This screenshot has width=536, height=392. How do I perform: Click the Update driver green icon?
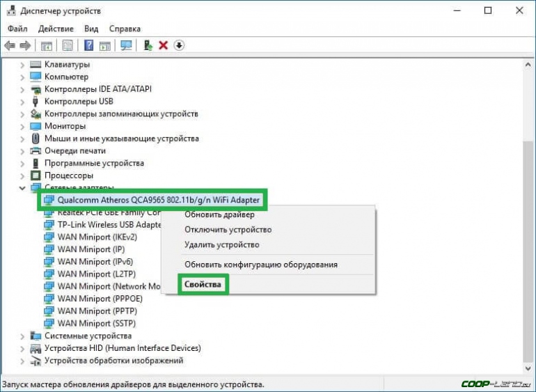148,45
